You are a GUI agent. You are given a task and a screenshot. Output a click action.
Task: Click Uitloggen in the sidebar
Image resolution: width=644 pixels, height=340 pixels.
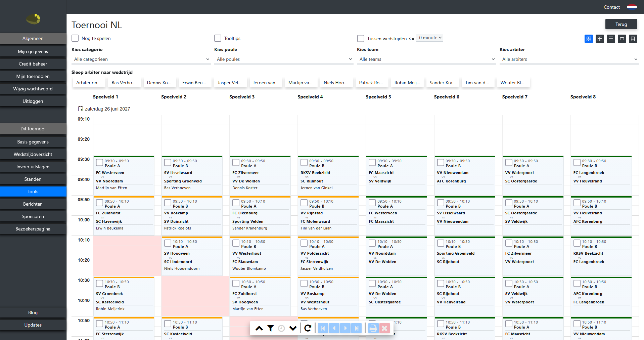coord(33,101)
